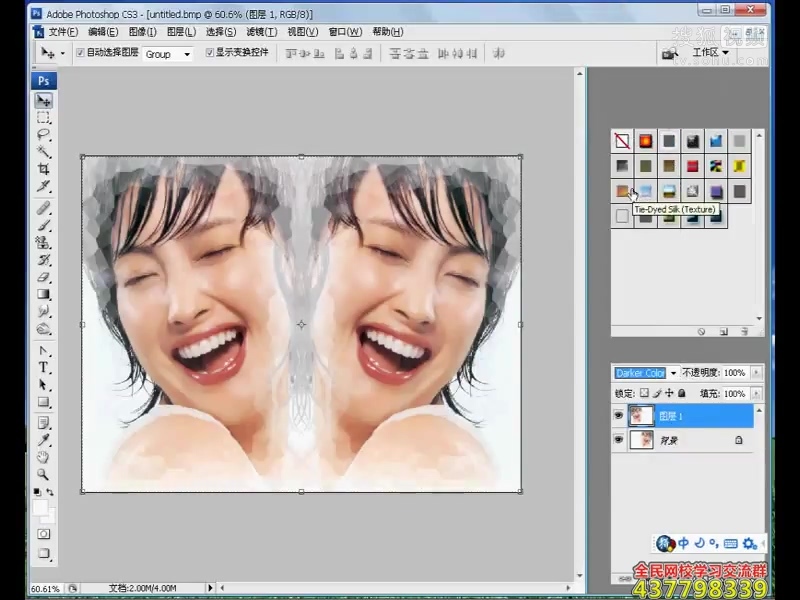The width and height of the screenshot is (800, 600).
Task: Click Clear Style button in Styles panel
Action: click(702, 332)
